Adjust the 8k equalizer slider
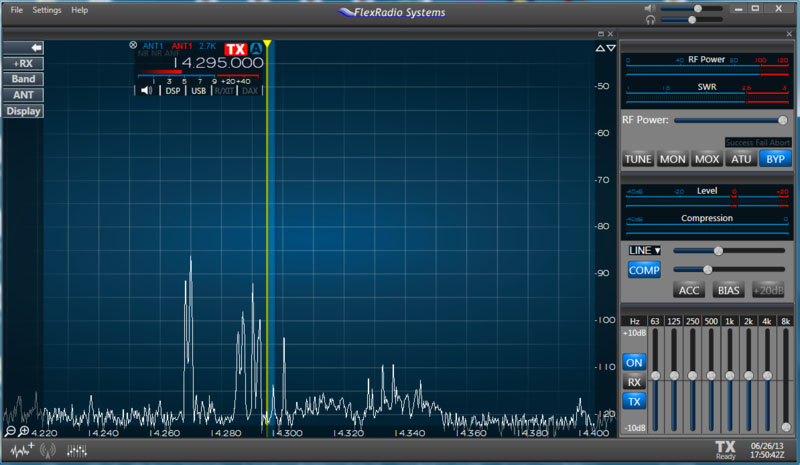Image resolution: width=800 pixels, height=465 pixels. pyautogui.click(x=786, y=427)
